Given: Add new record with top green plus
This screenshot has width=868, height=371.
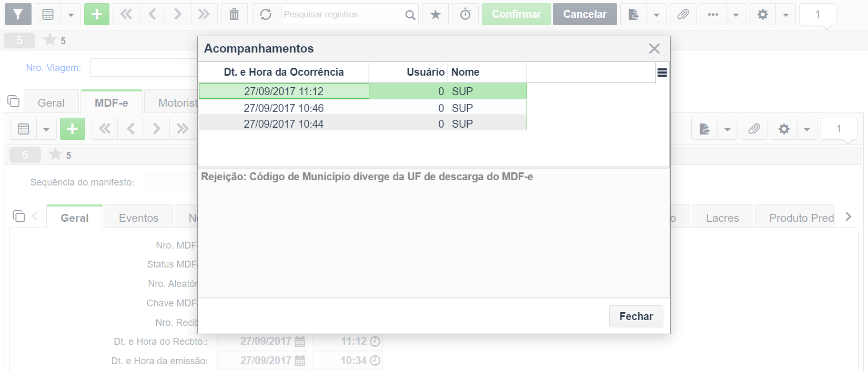Looking at the screenshot, I should pos(97,14).
